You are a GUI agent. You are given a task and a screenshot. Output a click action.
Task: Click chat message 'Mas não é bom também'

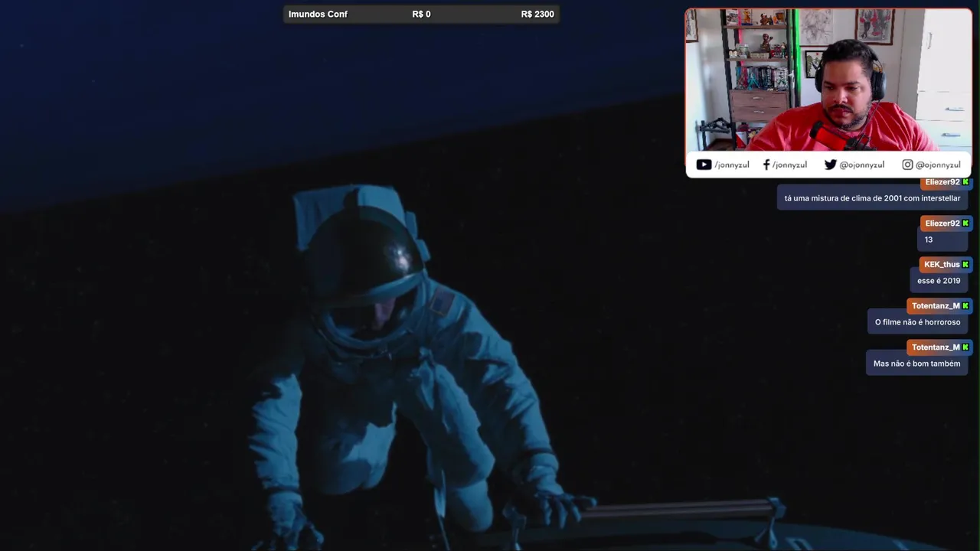pyautogui.click(x=916, y=364)
